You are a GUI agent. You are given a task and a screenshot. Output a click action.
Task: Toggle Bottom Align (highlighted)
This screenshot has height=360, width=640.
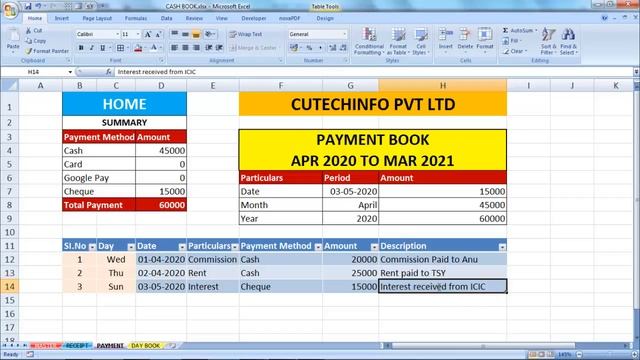tap(196, 34)
